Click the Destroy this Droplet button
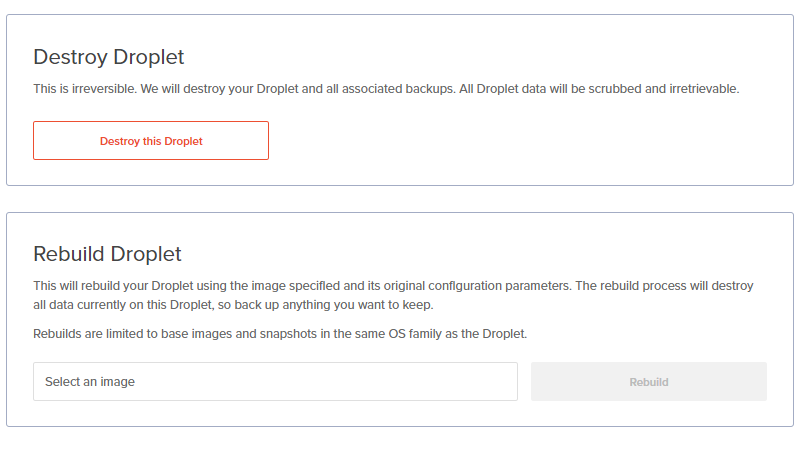Screen dimensions: 807x450 pyautogui.click(x=151, y=141)
